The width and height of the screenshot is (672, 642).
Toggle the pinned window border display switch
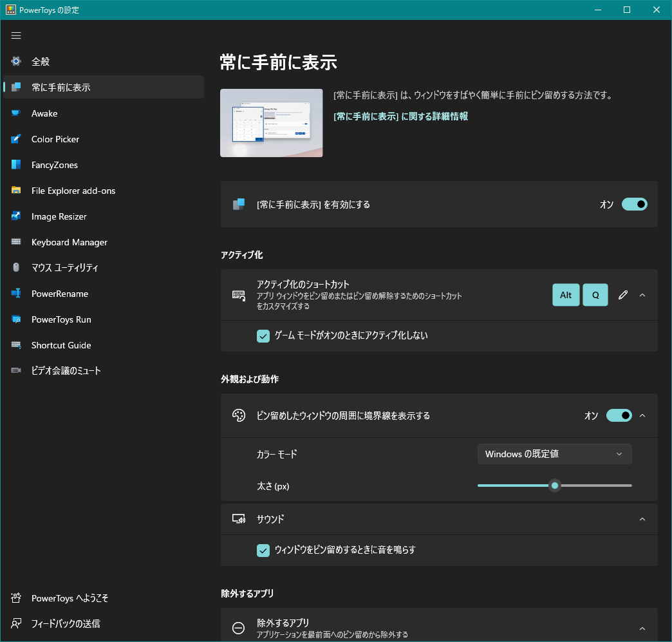[x=619, y=415]
